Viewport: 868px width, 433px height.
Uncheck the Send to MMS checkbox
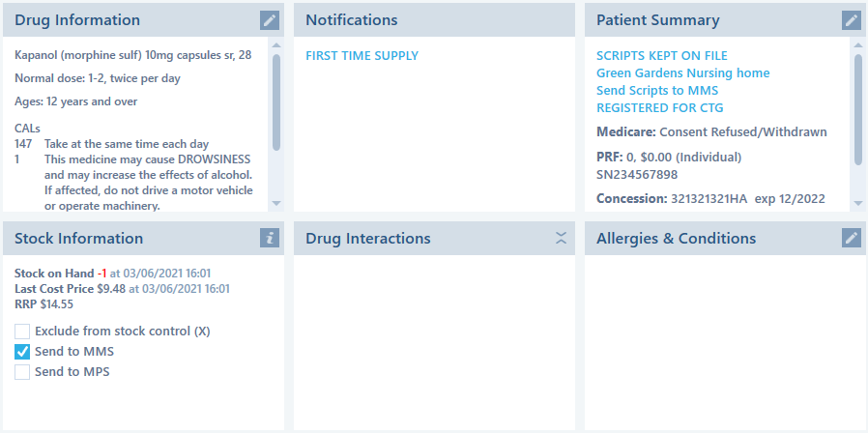(x=22, y=352)
